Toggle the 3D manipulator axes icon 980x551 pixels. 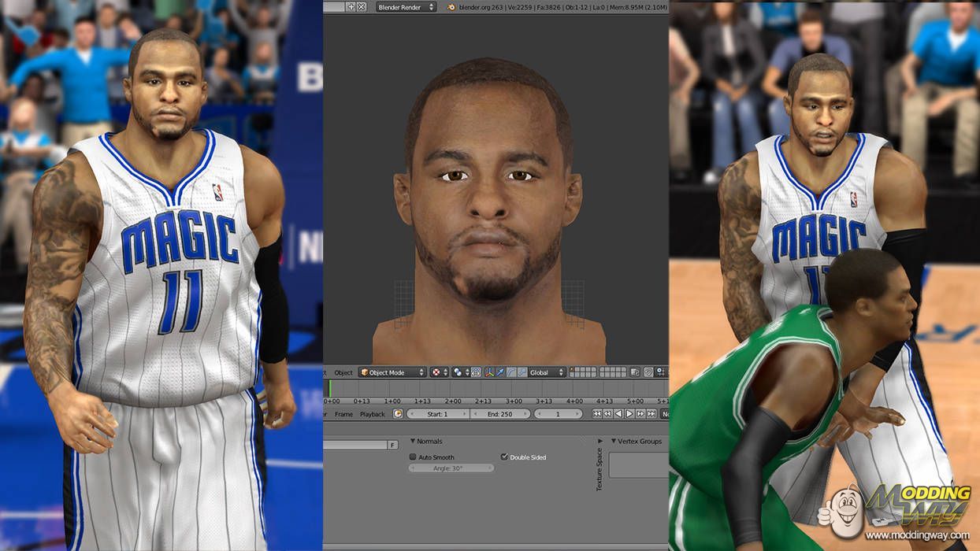[x=489, y=372]
